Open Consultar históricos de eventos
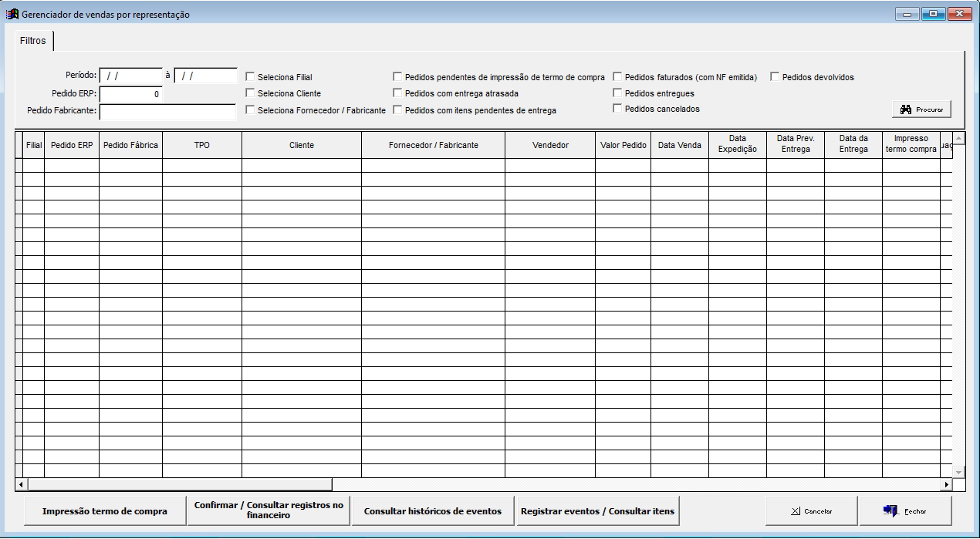980x539 pixels. click(x=433, y=511)
